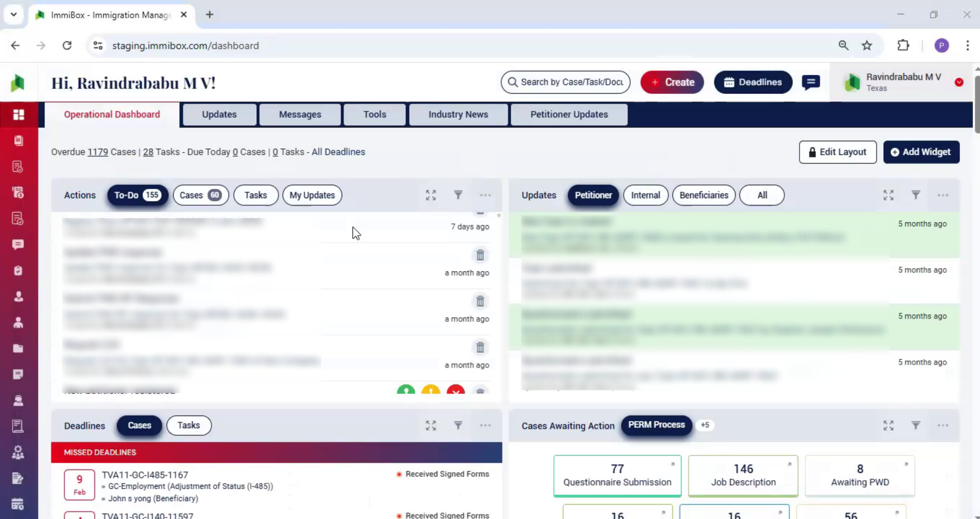Switch to the Petitioner Updates tab

pos(569,114)
